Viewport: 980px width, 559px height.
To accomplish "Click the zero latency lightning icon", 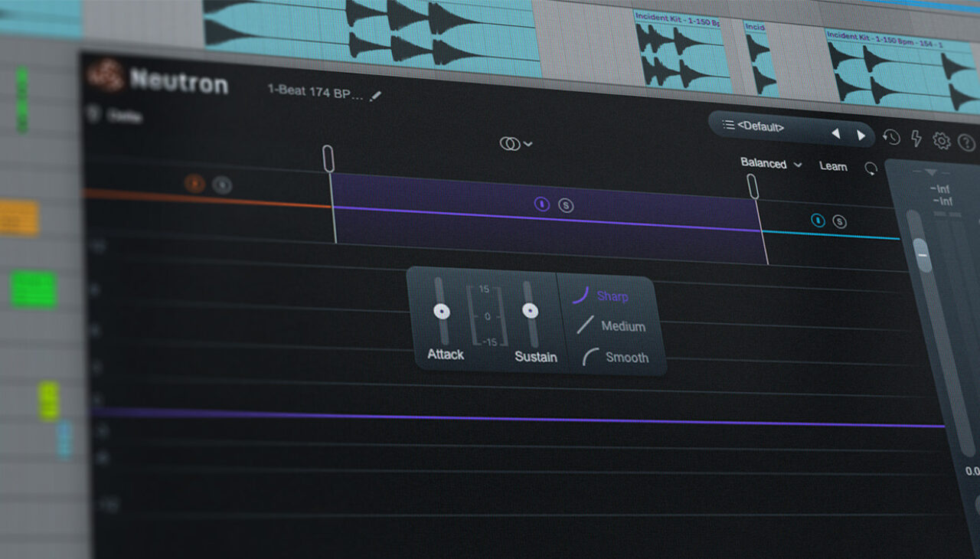I will tap(916, 139).
